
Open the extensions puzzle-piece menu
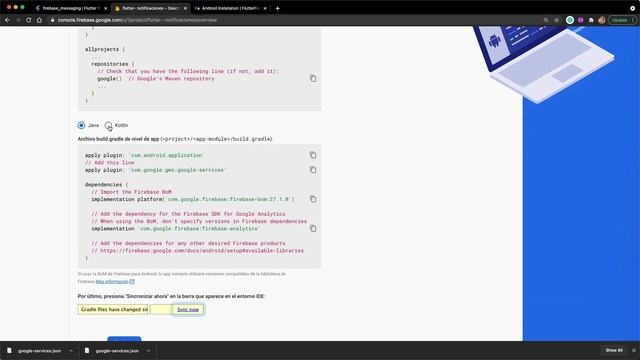click(x=591, y=20)
